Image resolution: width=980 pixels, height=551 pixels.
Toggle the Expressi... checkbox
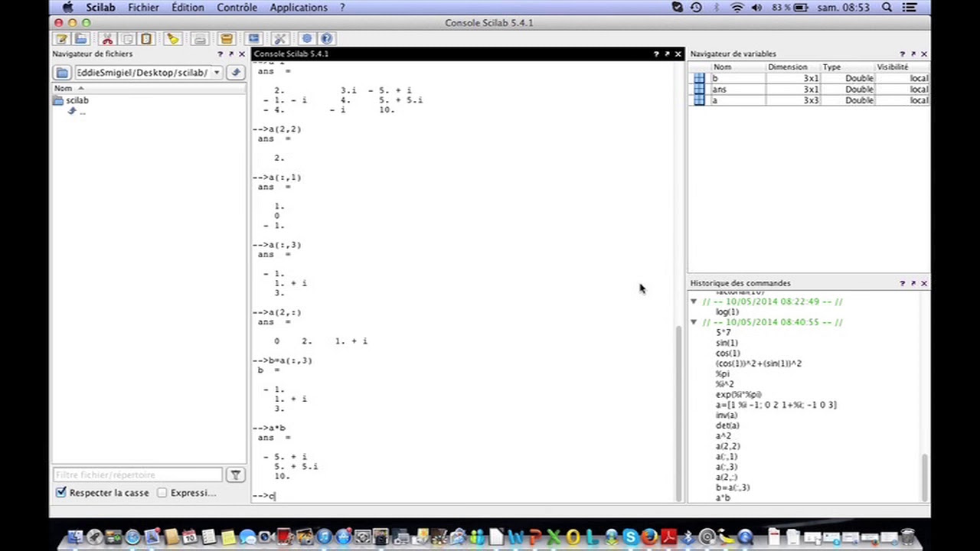point(162,493)
